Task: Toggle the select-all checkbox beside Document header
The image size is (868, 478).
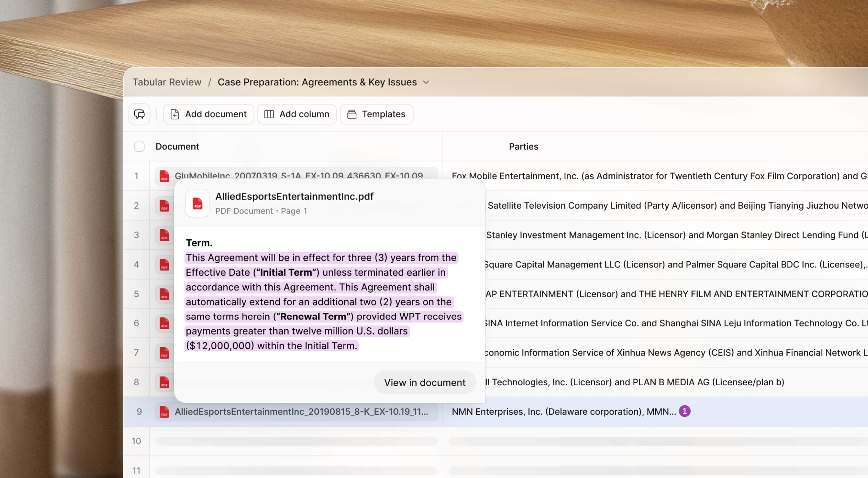Action: [140, 146]
